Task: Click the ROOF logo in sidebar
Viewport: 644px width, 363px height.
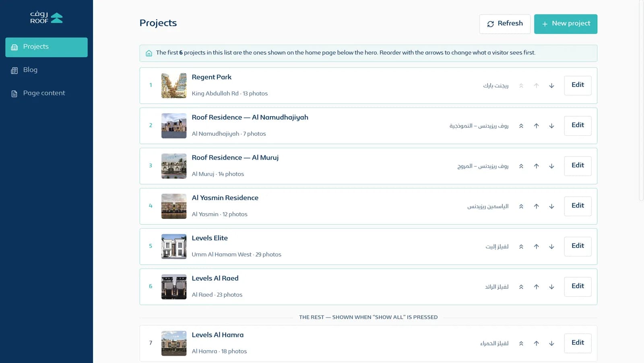Action: [x=46, y=18]
